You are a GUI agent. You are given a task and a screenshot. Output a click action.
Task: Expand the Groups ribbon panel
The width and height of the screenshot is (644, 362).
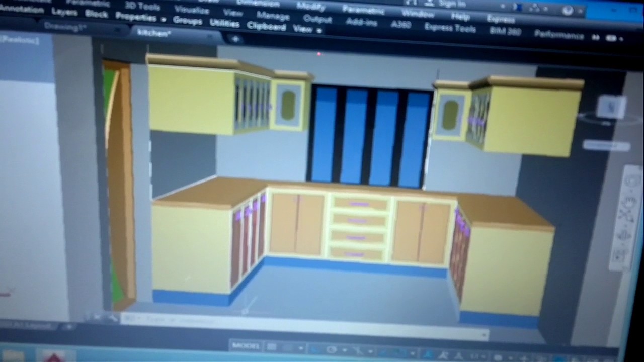(x=187, y=21)
